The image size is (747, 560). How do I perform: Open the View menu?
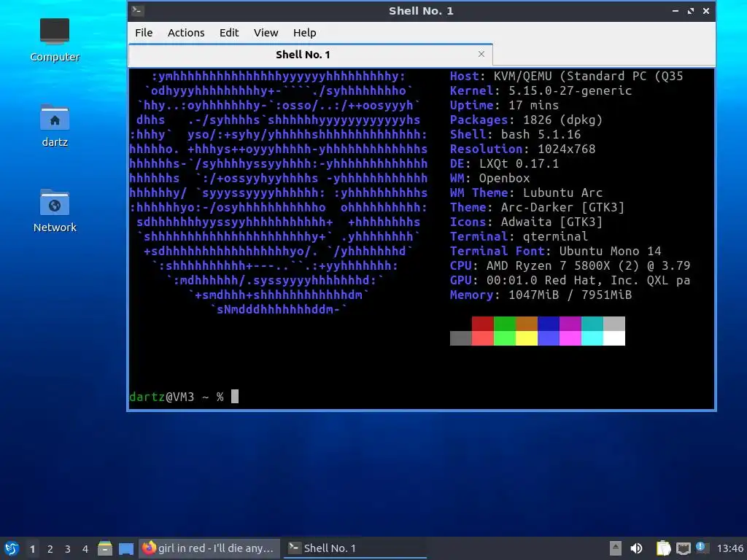point(266,33)
